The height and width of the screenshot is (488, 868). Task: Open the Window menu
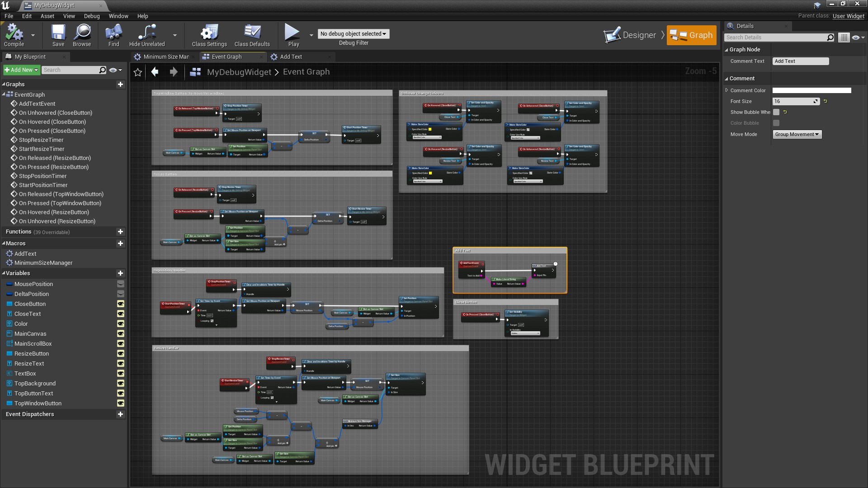point(118,16)
